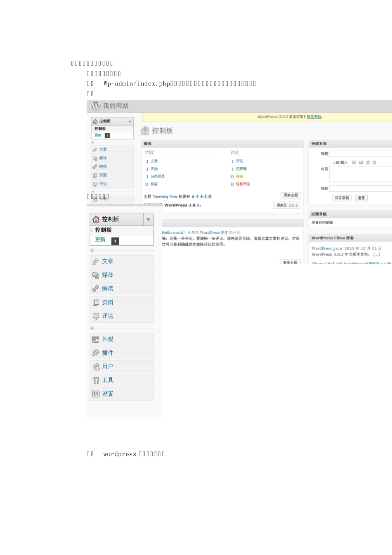Open the red 垃圾评论 link
The width and height of the screenshot is (392, 555).
coord(243,184)
